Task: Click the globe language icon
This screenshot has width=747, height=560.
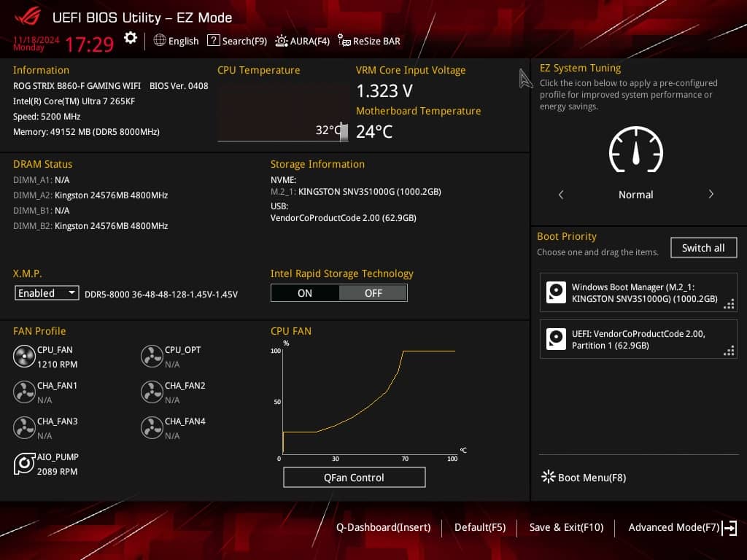Action: tap(160, 41)
